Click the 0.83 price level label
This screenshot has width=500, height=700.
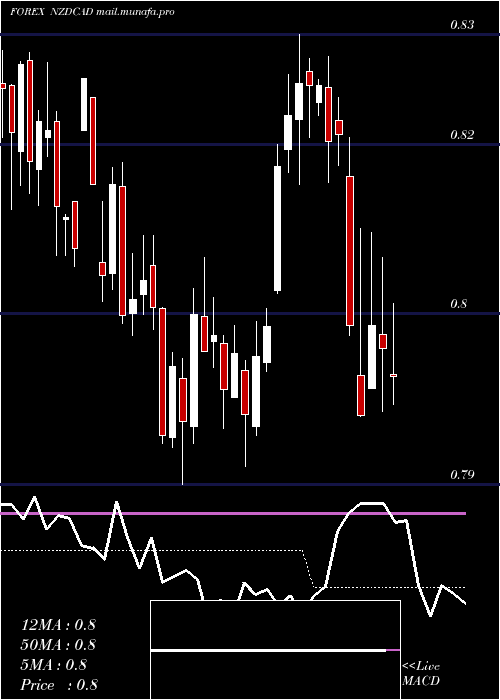(x=462, y=25)
